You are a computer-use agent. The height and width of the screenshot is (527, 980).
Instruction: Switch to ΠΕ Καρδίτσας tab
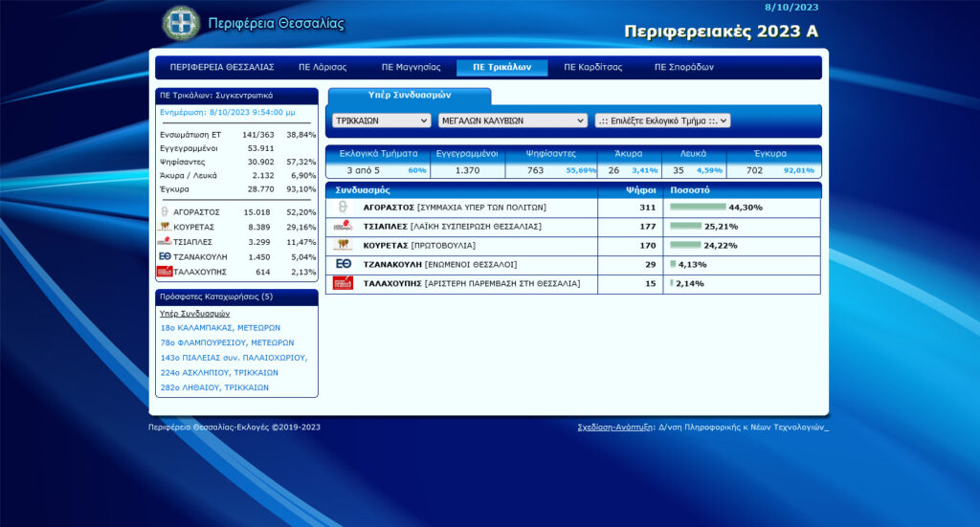click(593, 67)
